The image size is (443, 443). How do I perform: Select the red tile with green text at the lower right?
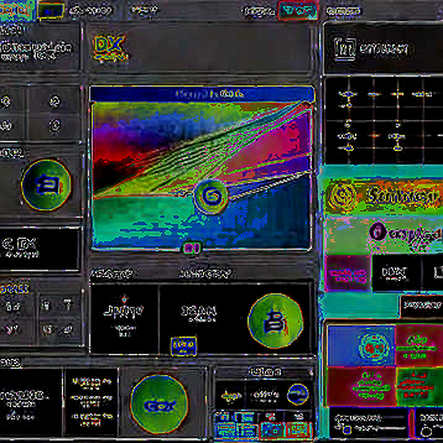pyautogui.click(x=361, y=386)
